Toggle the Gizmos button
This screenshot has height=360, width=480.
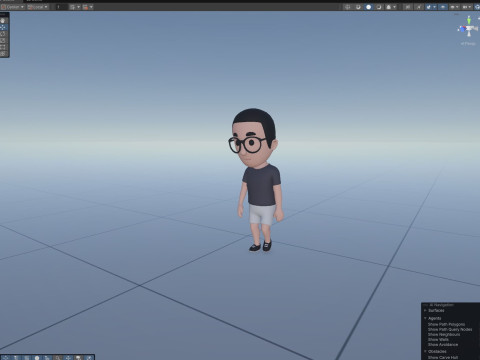pyautogui.click(x=477, y=7)
